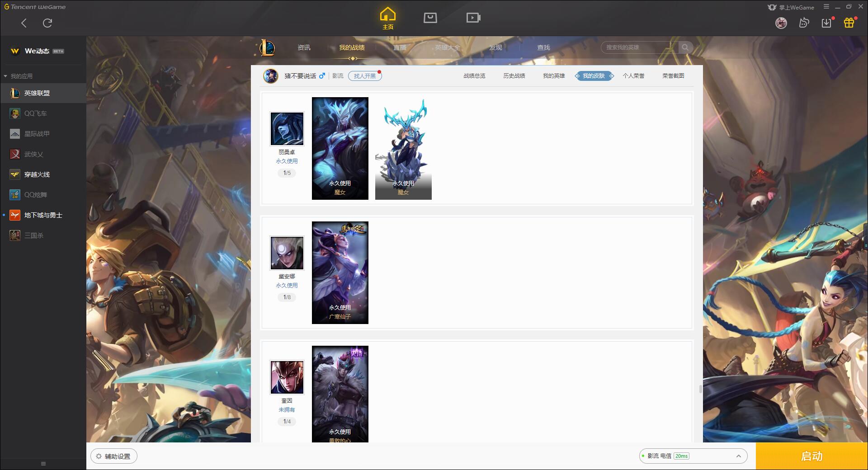868x470 pixels.
Task: Click the 丽桑卓 champion portrait
Action: (x=287, y=129)
